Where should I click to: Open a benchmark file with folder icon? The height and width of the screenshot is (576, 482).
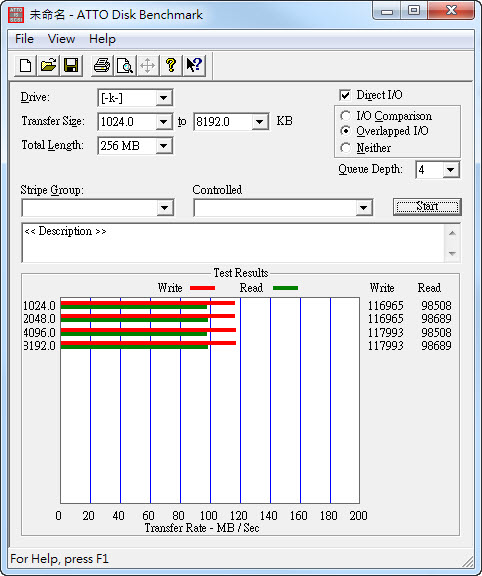[x=48, y=66]
